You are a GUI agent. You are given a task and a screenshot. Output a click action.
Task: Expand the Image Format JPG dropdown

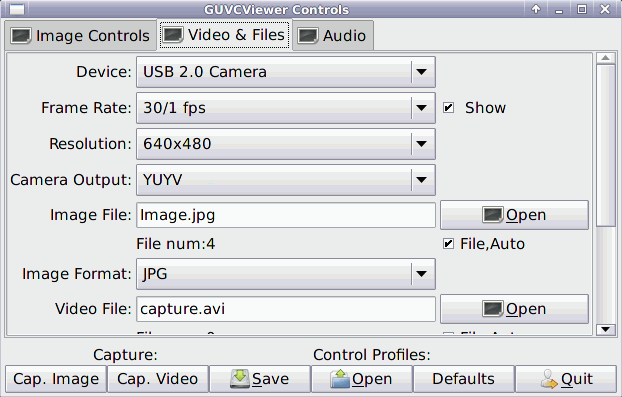(x=286, y=274)
